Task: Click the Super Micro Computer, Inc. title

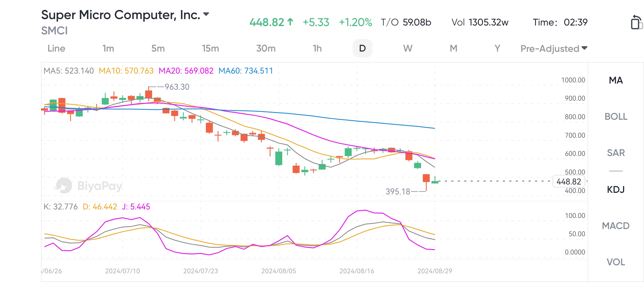Action: (x=121, y=15)
